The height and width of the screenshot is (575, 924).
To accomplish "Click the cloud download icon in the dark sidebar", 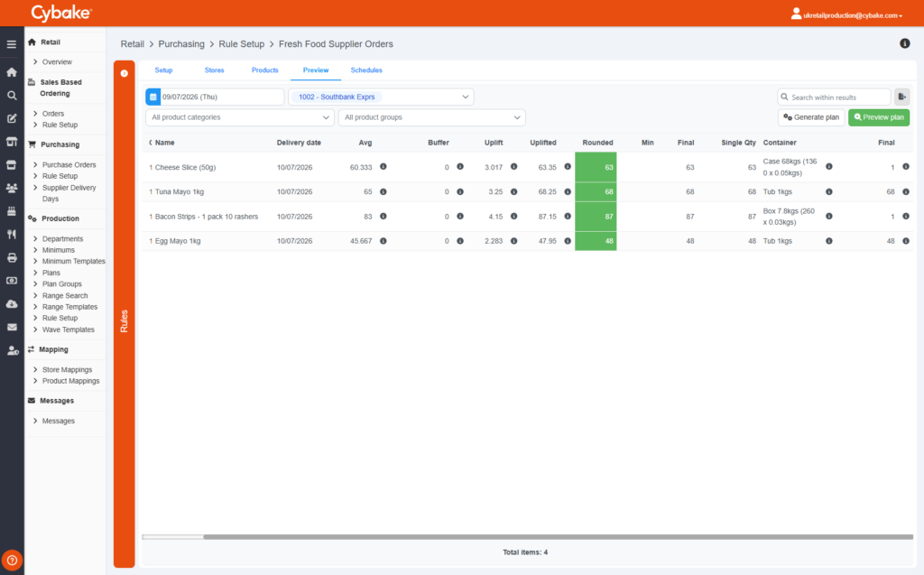I will pos(11,303).
